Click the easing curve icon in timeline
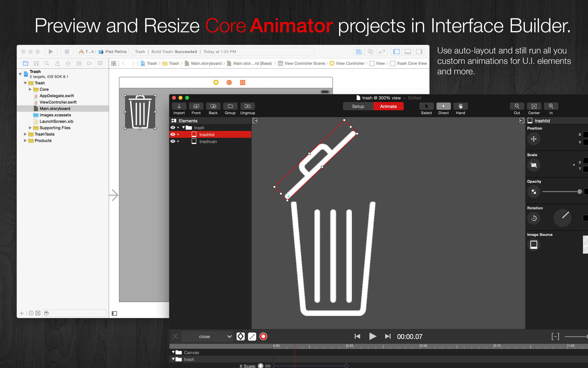The width and height of the screenshot is (588, 368). click(252, 336)
